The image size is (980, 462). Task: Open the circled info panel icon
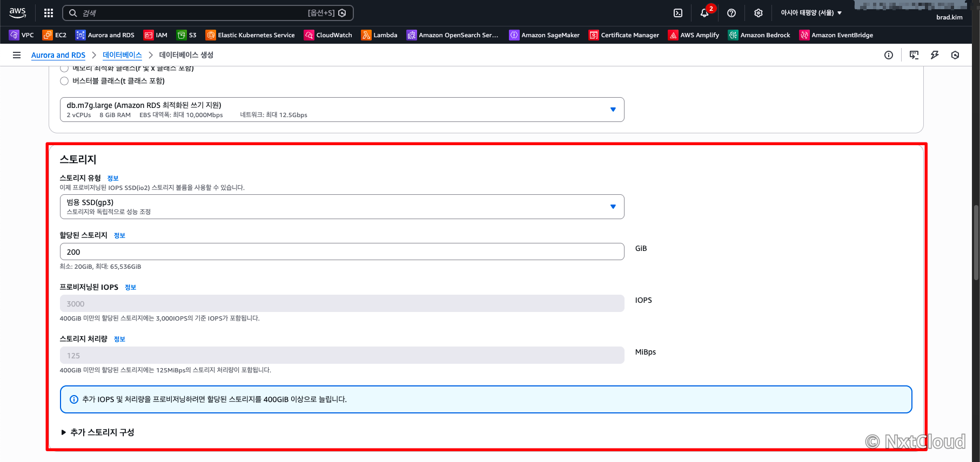889,55
